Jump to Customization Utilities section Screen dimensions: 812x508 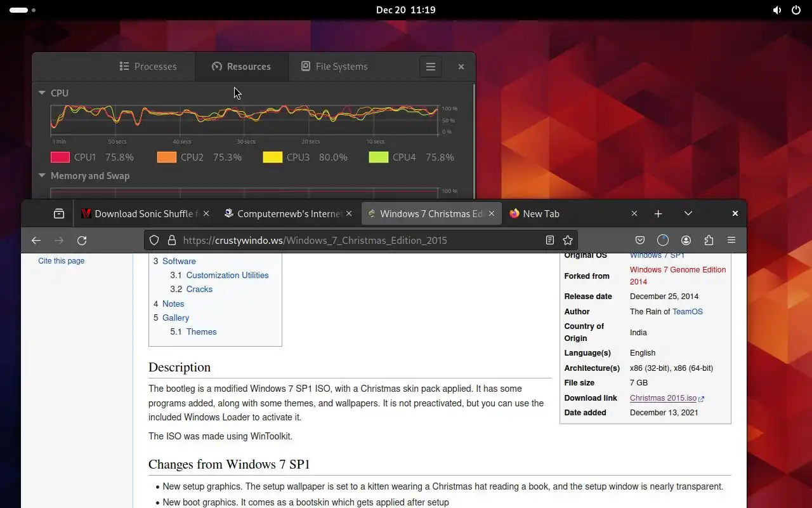pyautogui.click(x=227, y=275)
